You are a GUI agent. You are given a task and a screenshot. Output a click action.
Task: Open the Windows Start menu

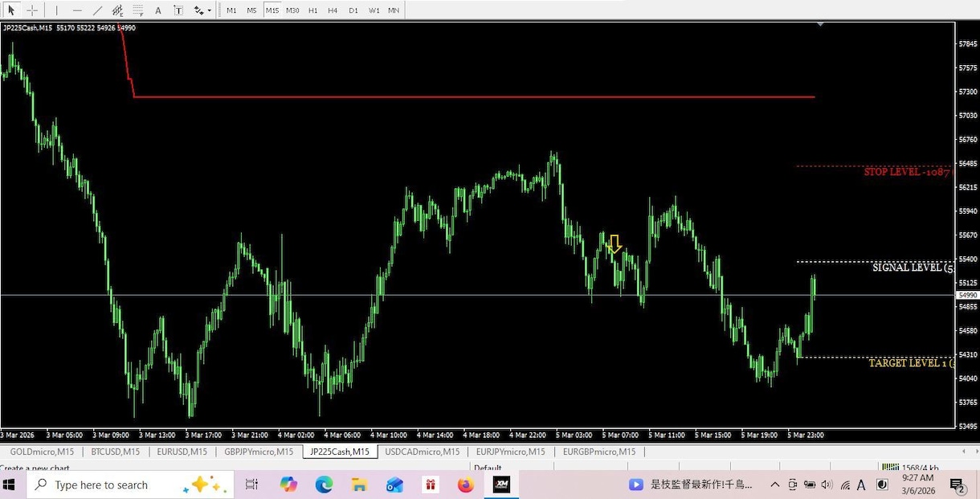click(x=10, y=485)
